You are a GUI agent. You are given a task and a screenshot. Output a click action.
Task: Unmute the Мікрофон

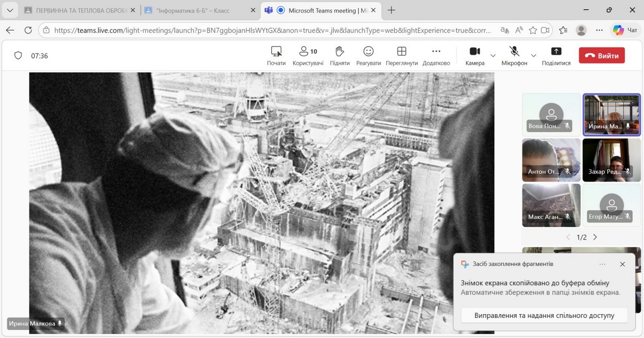point(514,56)
